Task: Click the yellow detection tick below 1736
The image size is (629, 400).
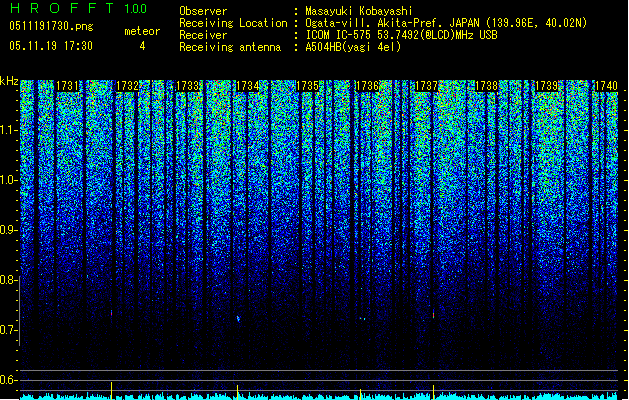Action: pos(360,394)
